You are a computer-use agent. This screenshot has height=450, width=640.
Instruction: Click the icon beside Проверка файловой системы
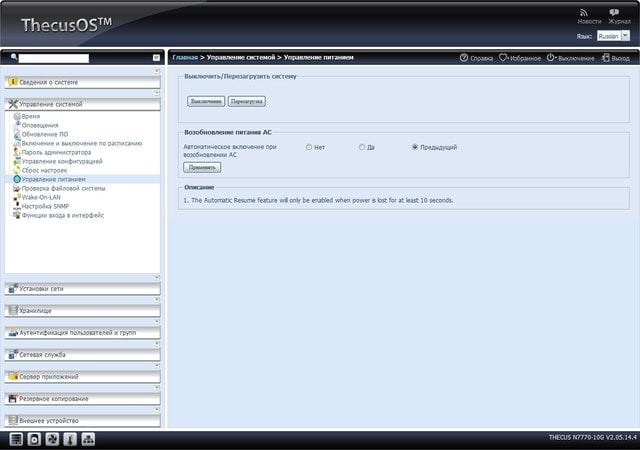click(17, 188)
